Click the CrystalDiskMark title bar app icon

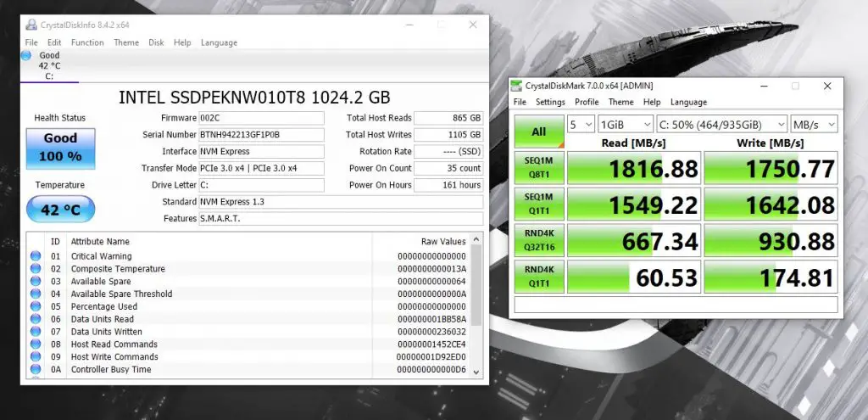516,86
